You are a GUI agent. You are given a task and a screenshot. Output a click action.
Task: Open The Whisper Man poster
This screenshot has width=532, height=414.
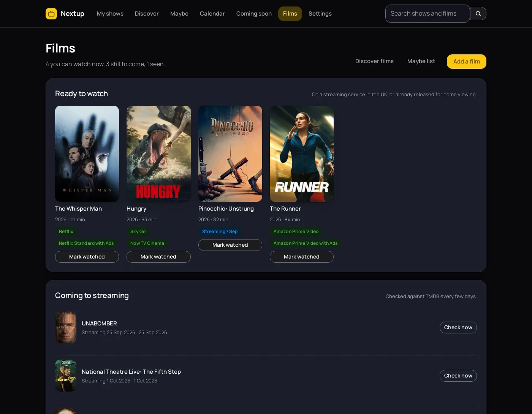[x=87, y=154]
